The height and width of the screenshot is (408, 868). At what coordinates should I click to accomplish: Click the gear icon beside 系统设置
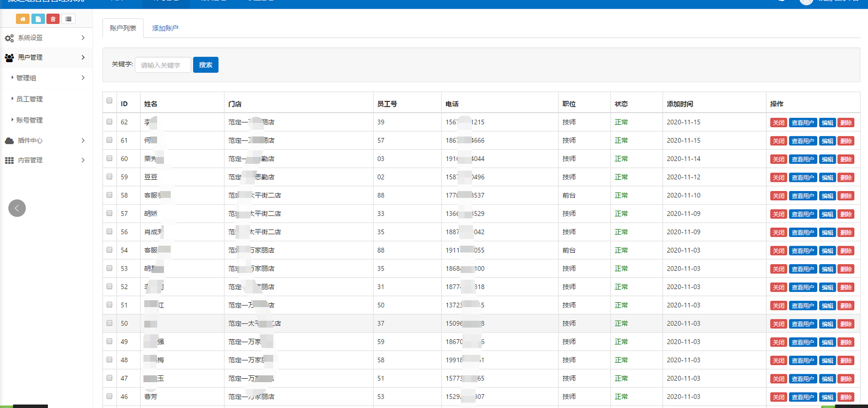[x=9, y=38]
